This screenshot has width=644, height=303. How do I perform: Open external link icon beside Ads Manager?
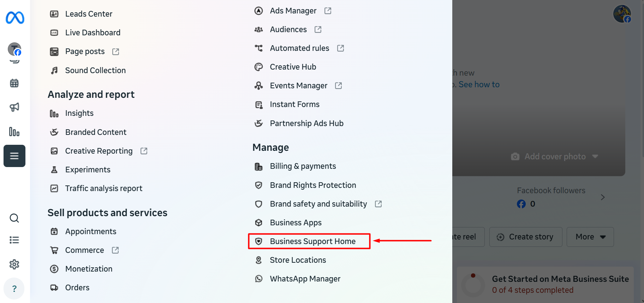[x=328, y=11]
